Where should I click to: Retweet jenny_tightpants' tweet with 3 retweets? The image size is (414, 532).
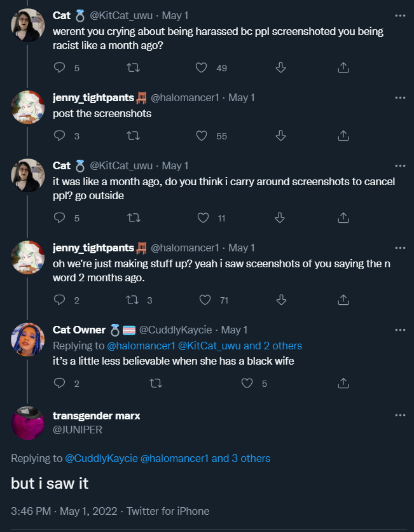[x=134, y=300]
